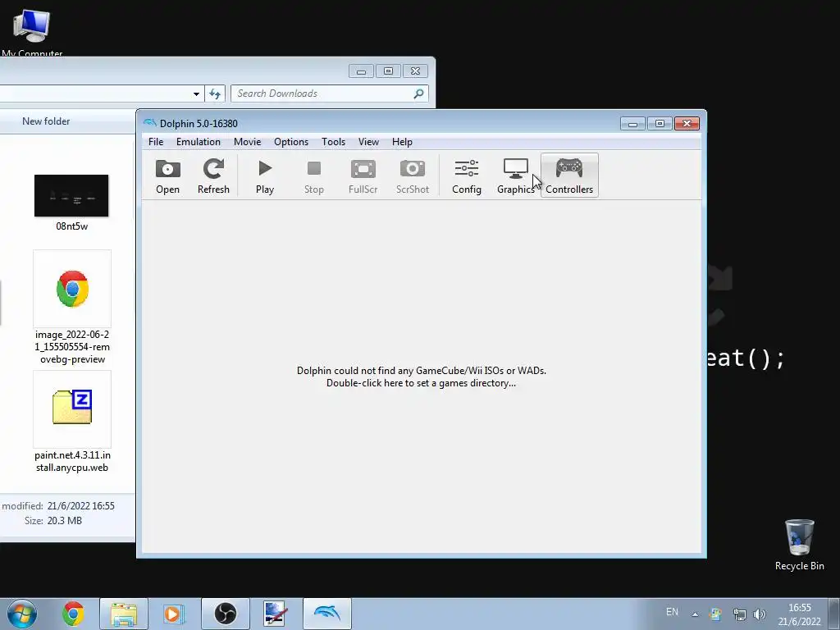Image resolution: width=840 pixels, height=630 pixels.
Task: Click the ScrShot screenshot icon
Action: 413,176
